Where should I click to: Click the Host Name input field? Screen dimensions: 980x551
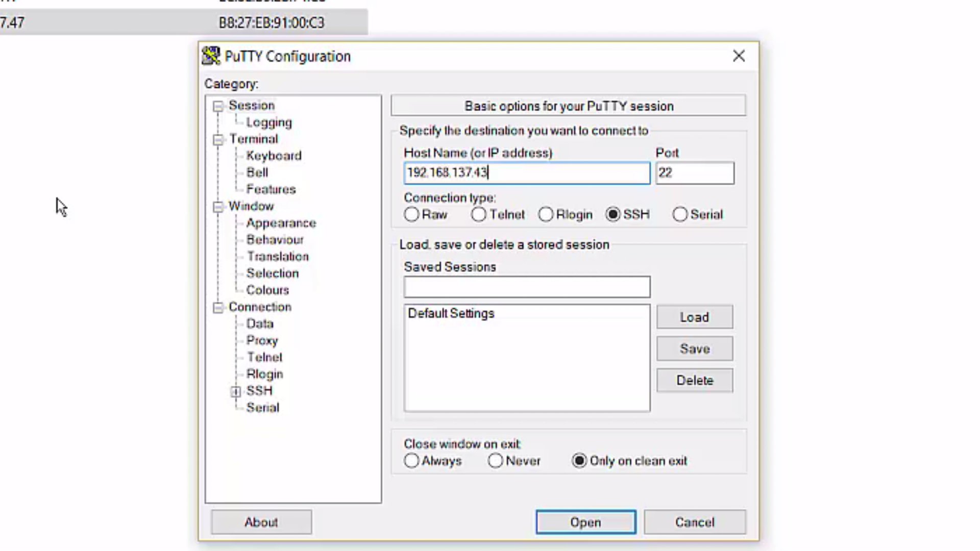coord(527,173)
